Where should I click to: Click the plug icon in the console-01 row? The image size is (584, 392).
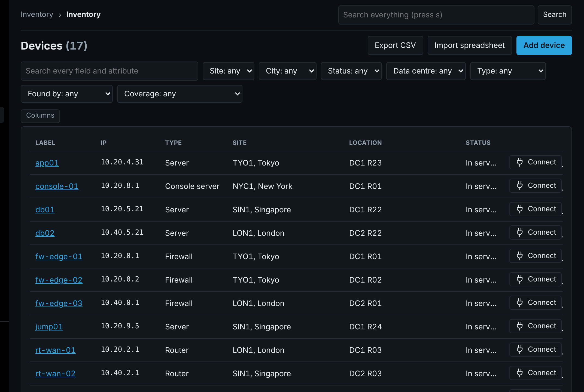click(x=519, y=186)
